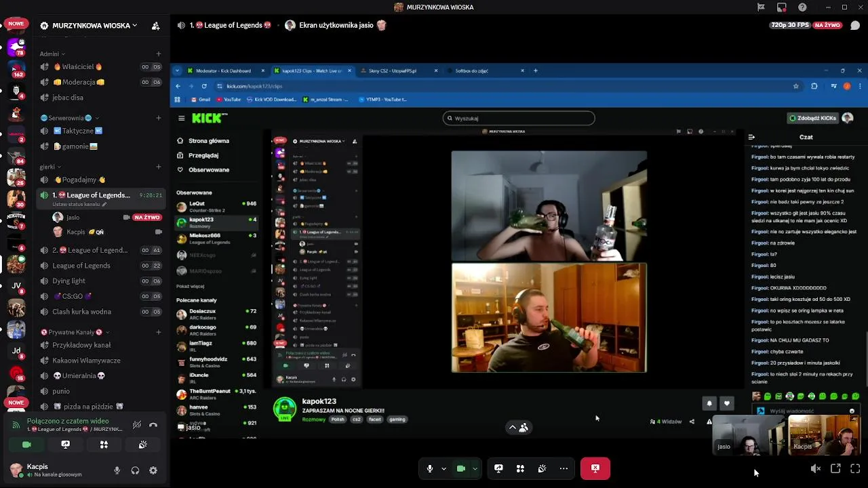Deafen audio with the headphones icon
Image resolution: width=868 pixels, height=488 pixels.
(x=135, y=470)
